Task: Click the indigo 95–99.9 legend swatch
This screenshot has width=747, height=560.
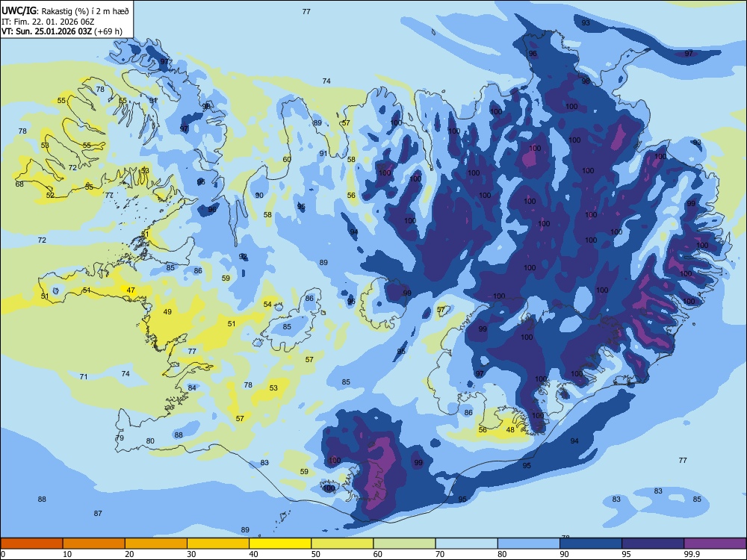Action: pyautogui.click(x=653, y=544)
